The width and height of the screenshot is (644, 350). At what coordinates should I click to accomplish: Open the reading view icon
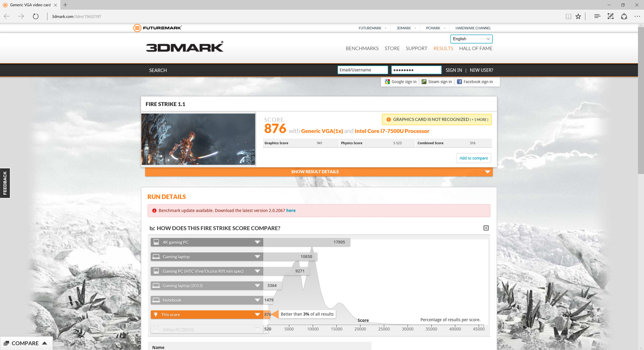point(568,16)
